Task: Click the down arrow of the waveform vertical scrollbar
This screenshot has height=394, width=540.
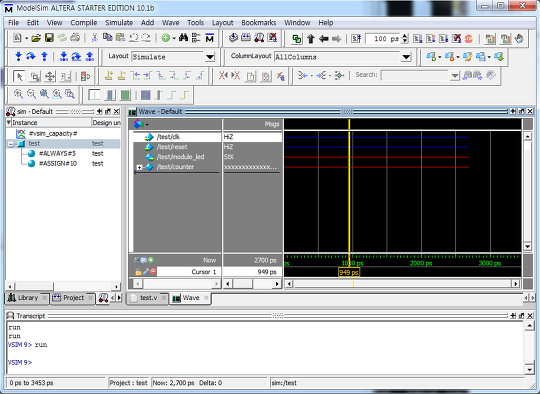Action: click(x=527, y=246)
